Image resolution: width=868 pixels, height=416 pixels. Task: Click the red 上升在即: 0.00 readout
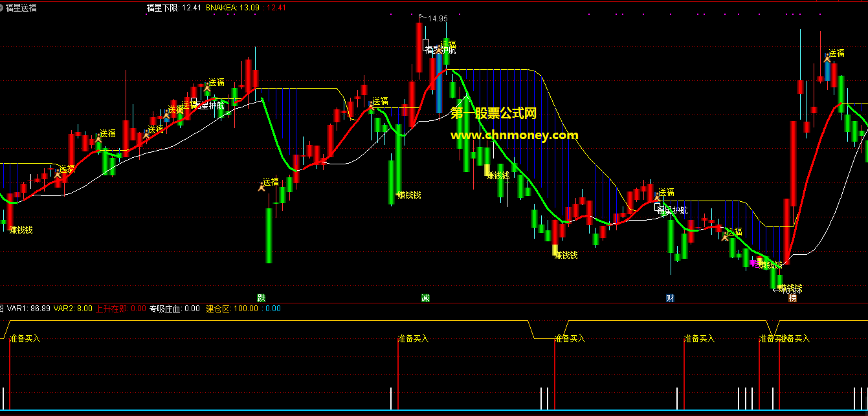coord(121,309)
